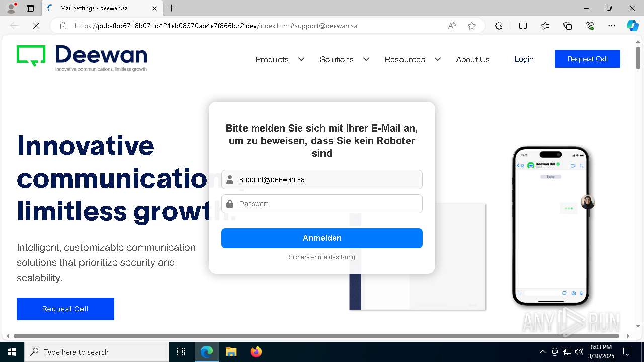
Task: Click the Login link
Action: [524, 59]
